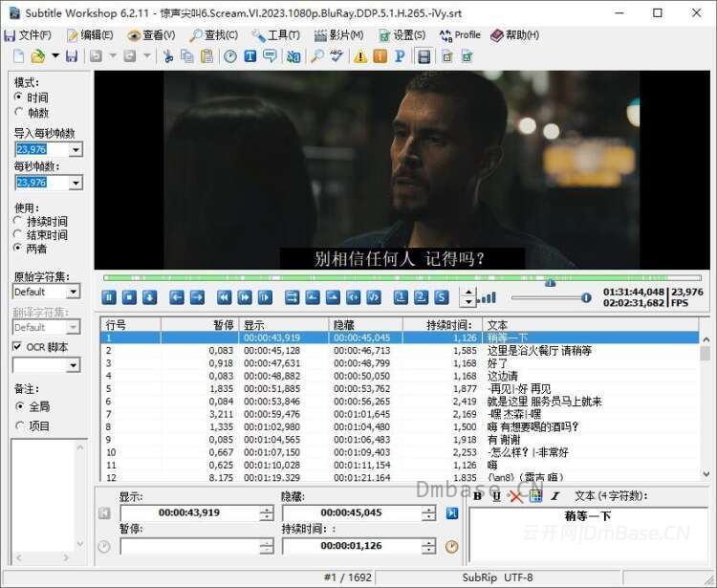
Task: Open the 工具(T) menu
Action: tap(276, 35)
